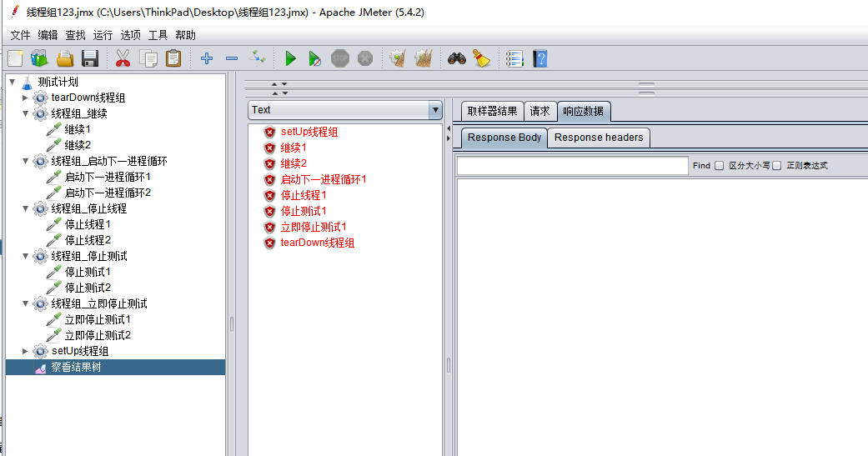Open the Function Helper list icon
The height and width of the screenshot is (456, 868).
point(514,58)
